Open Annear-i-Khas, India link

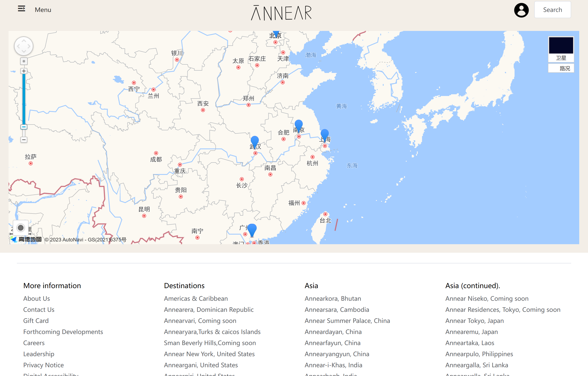[334, 365]
